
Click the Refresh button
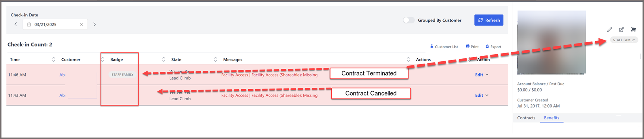coord(489,20)
